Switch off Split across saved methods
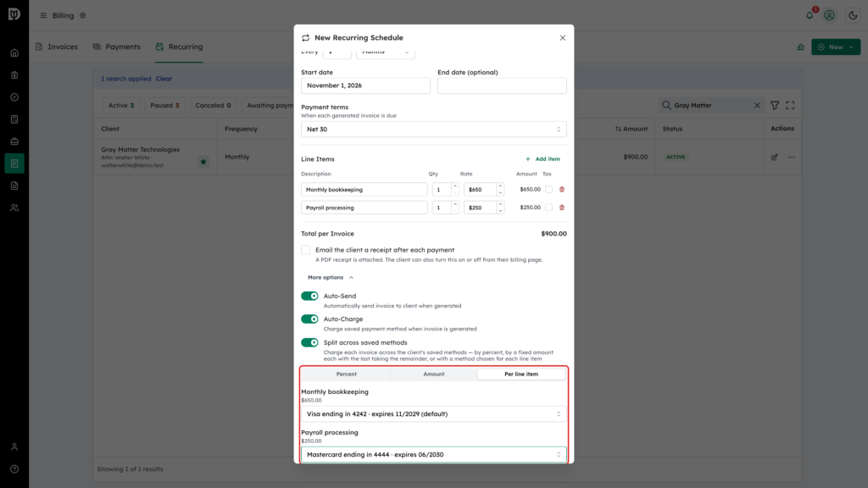The width and height of the screenshot is (868, 488). (309, 342)
